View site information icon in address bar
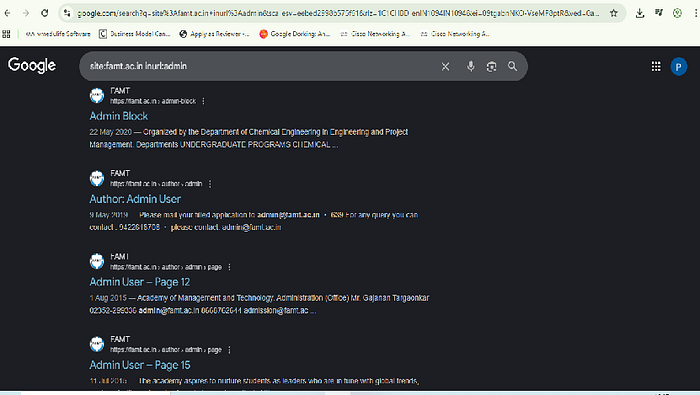 point(67,13)
